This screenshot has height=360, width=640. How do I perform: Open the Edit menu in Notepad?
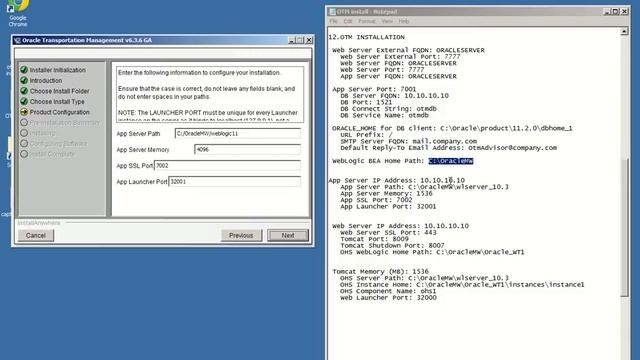pos(348,21)
